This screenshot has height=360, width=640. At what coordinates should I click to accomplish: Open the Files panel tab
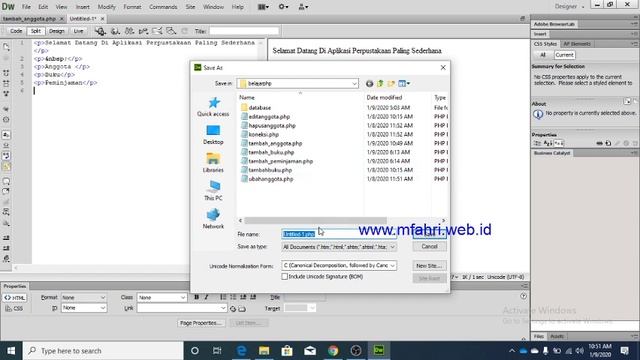click(539, 336)
